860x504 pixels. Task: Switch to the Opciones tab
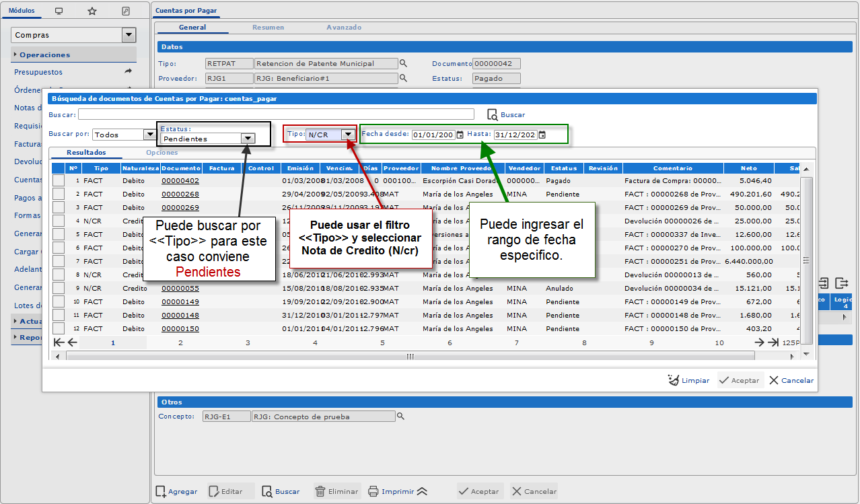[x=162, y=153]
